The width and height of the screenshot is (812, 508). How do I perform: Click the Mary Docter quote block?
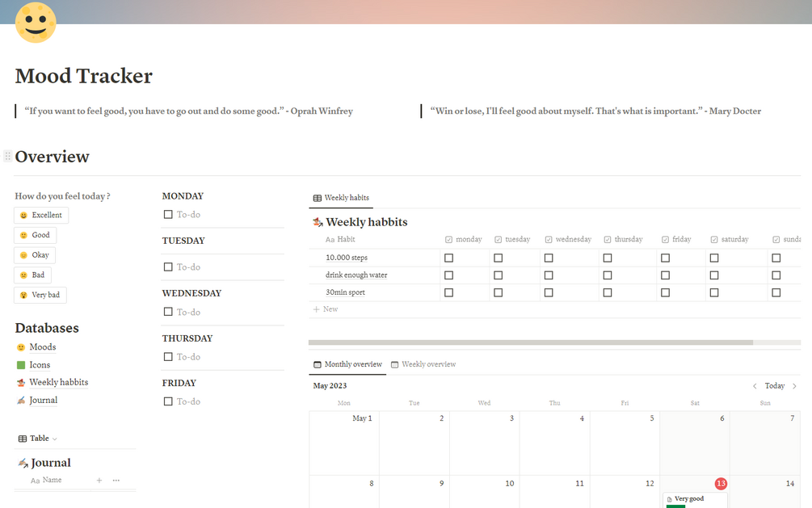tap(595, 111)
